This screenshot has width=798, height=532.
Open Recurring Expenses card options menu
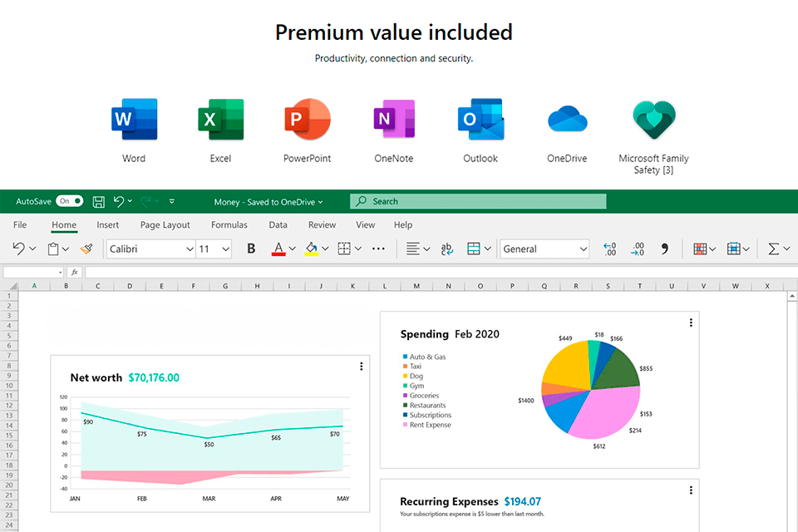(691, 490)
